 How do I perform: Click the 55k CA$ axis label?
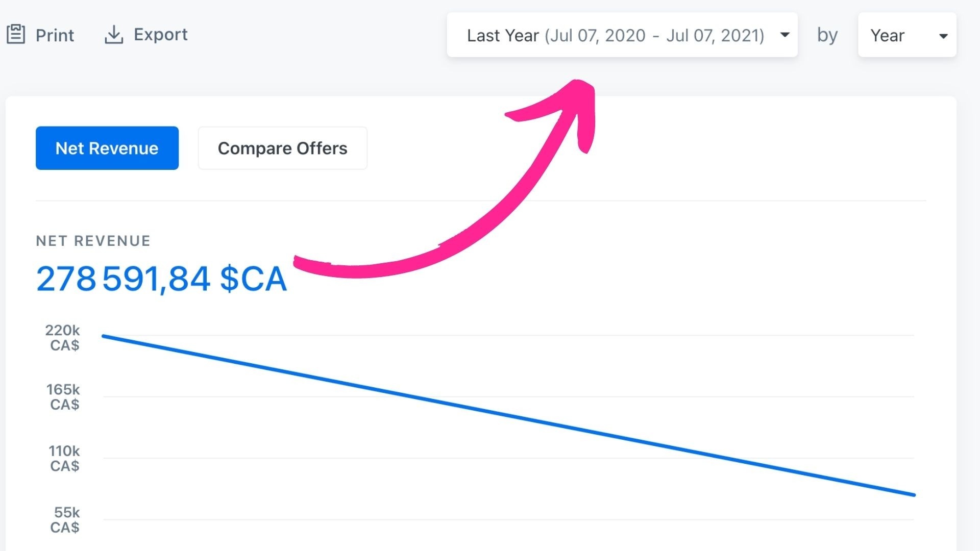65,519
